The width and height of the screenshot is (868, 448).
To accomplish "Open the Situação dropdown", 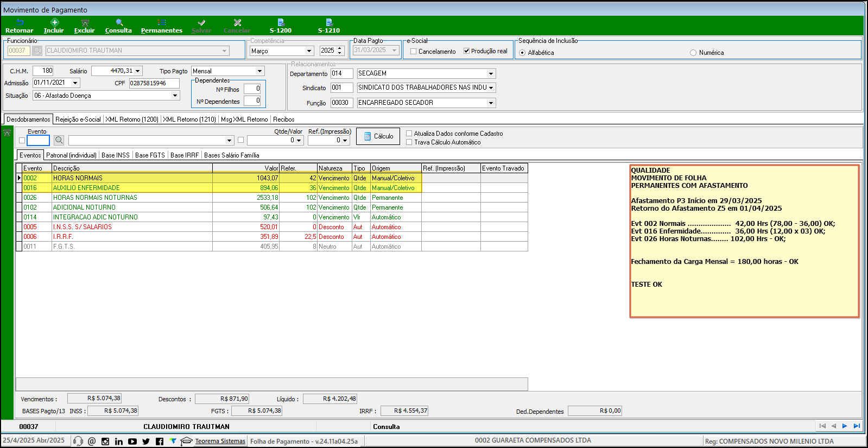I will (175, 96).
